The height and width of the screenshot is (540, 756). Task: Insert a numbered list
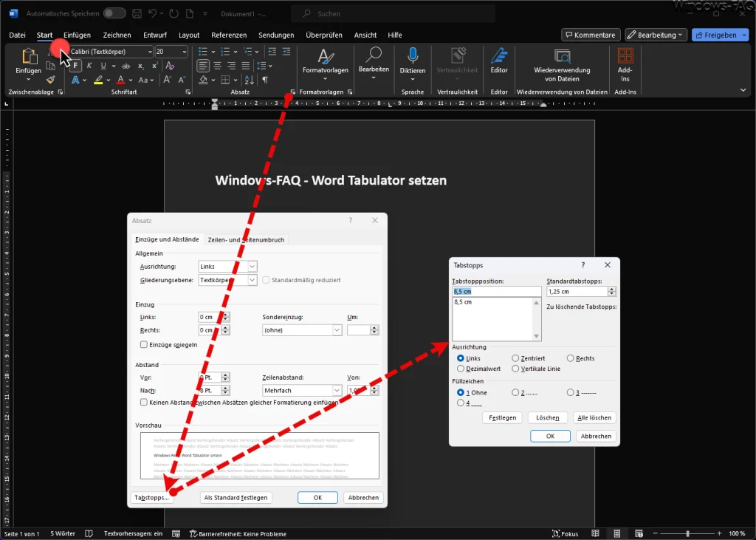225,52
